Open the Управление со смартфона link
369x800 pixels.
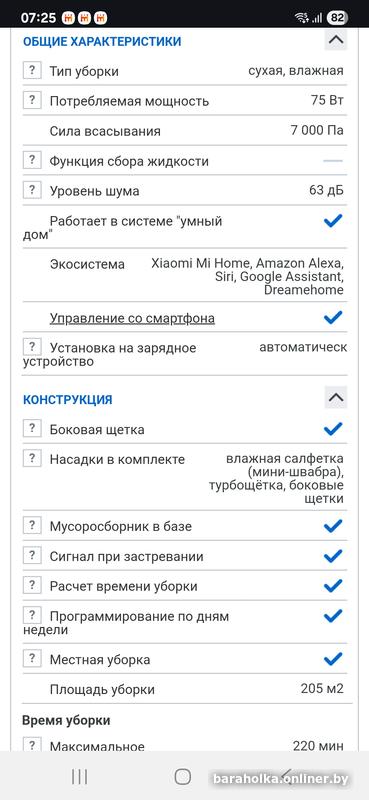click(132, 318)
